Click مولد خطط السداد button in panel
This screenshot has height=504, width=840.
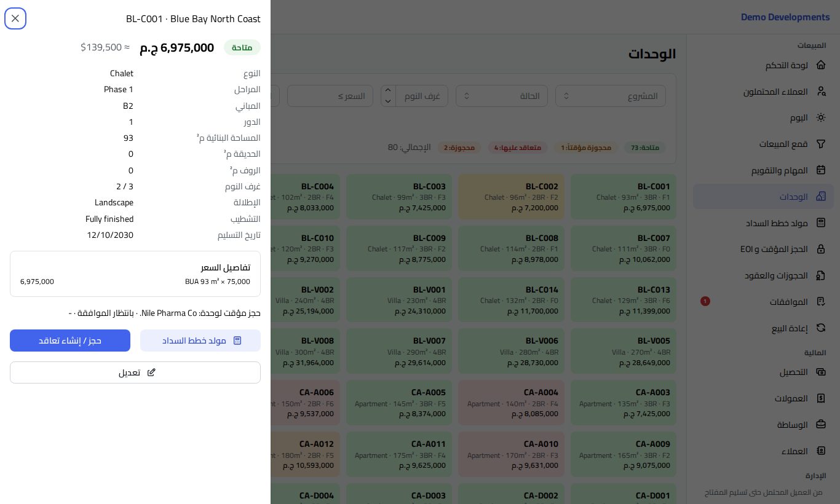click(x=200, y=341)
